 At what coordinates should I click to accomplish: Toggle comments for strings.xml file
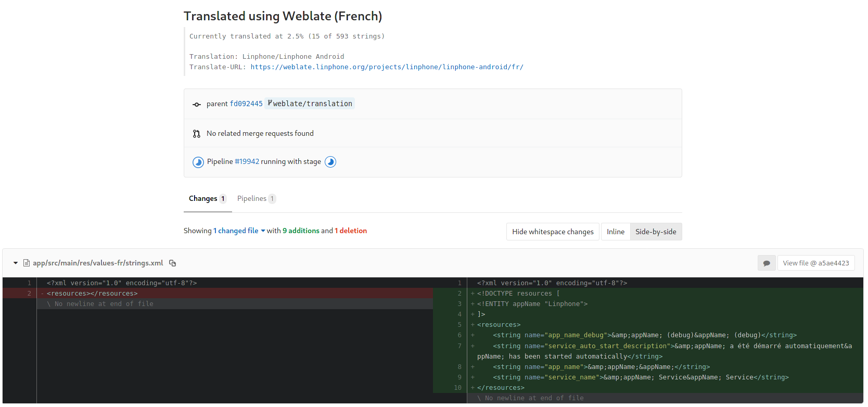tap(767, 263)
